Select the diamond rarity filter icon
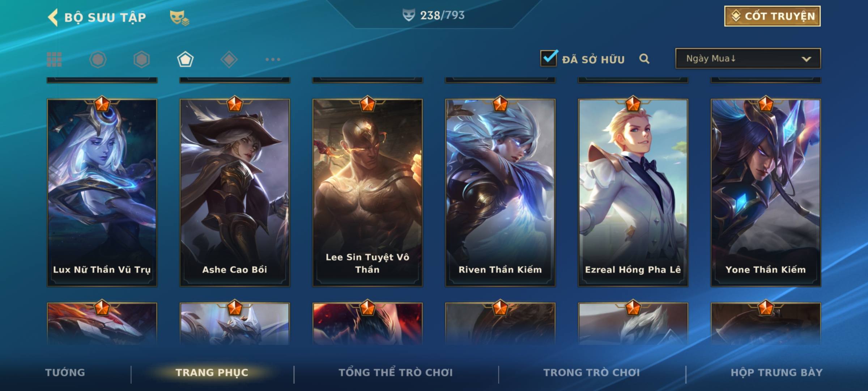 tap(229, 59)
